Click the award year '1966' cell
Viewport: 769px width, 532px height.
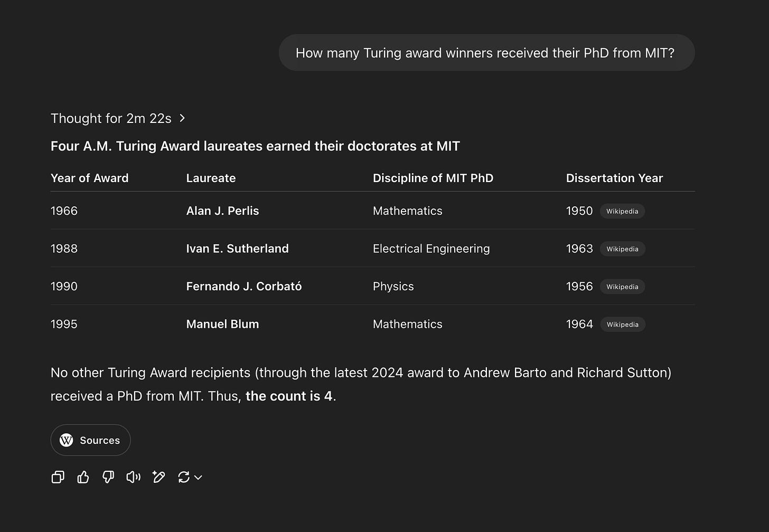(x=64, y=211)
